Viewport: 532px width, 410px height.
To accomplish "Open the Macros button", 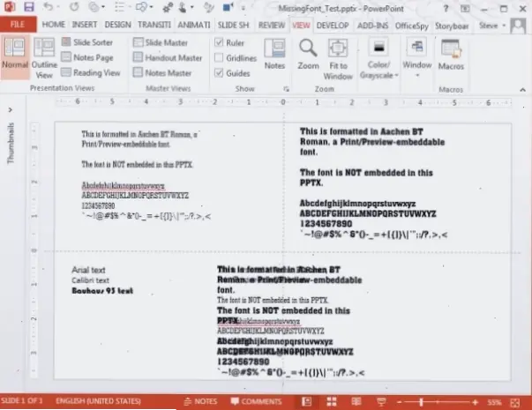I will click(451, 55).
